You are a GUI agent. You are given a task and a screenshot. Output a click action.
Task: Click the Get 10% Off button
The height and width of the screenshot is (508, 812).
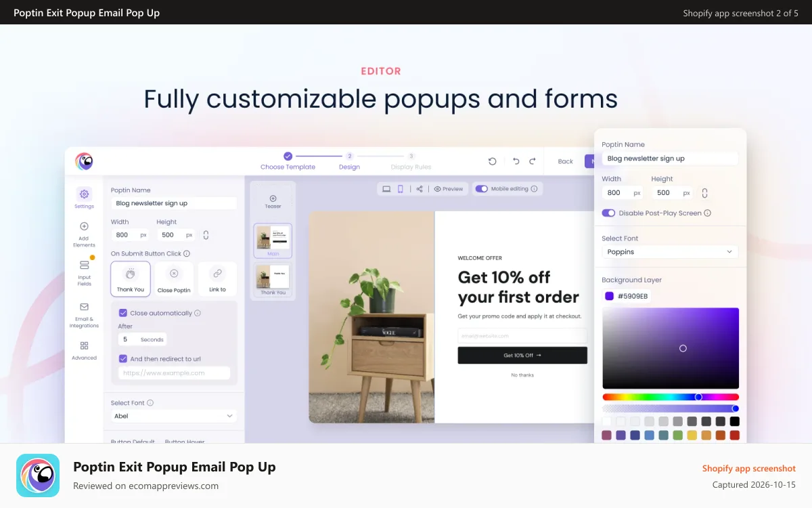522,355
